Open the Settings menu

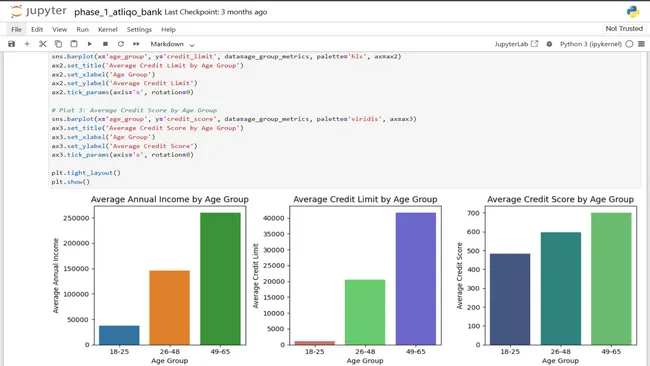click(x=139, y=29)
